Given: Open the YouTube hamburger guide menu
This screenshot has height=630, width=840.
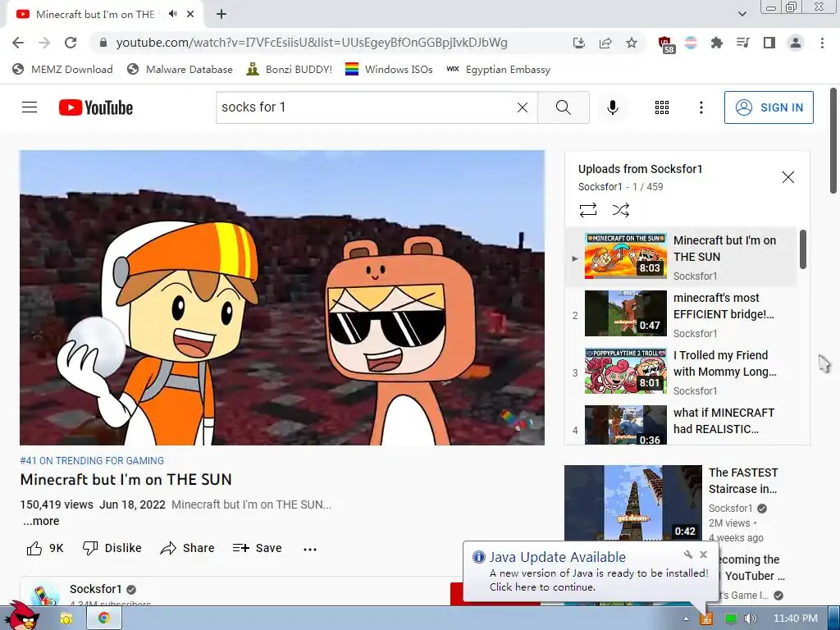Looking at the screenshot, I should click(30, 107).
